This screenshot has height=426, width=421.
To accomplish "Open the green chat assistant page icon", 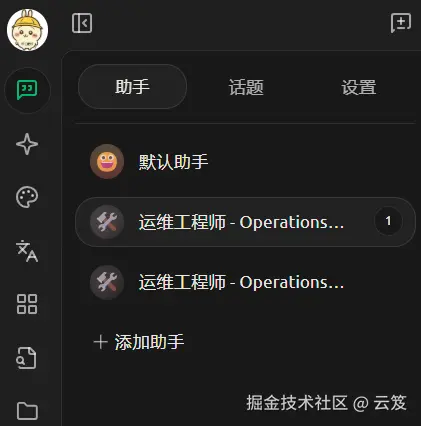I will [x=27, y=90].
